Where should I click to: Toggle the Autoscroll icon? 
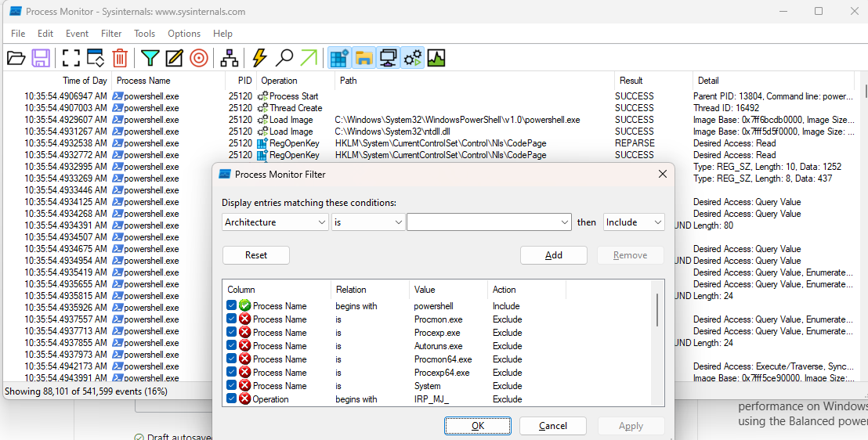click(x=96, y=58)
